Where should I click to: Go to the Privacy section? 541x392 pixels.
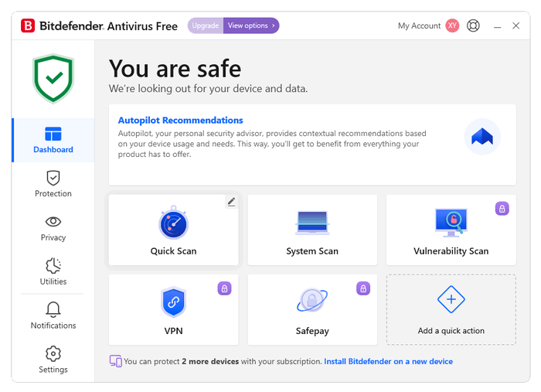click(53, 228)
